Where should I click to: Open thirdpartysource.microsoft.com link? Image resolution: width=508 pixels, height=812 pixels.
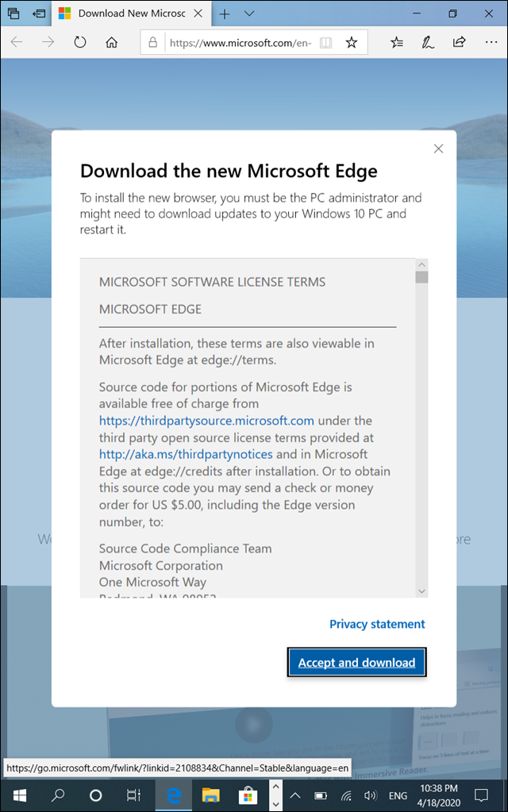coord(206,421)
